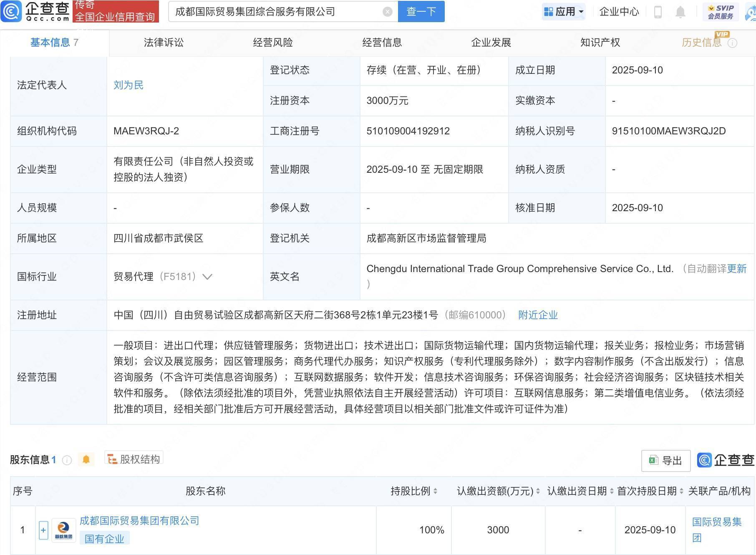Clear the search box with the X icon
This screenshot has width=756, height=555.
(388, 12)
